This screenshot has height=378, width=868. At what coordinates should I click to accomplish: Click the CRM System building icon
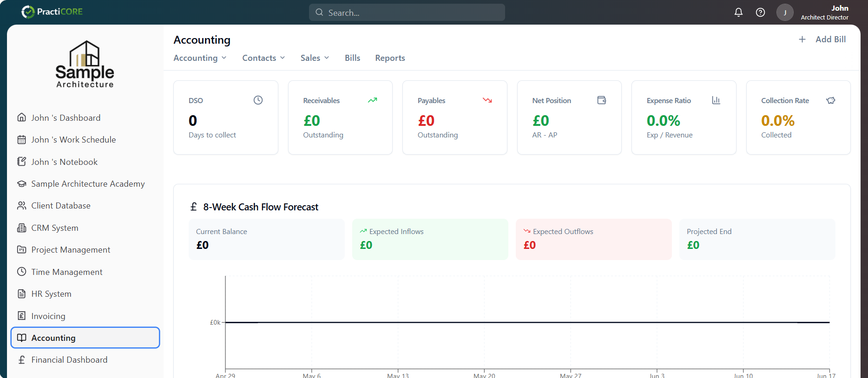21,228
